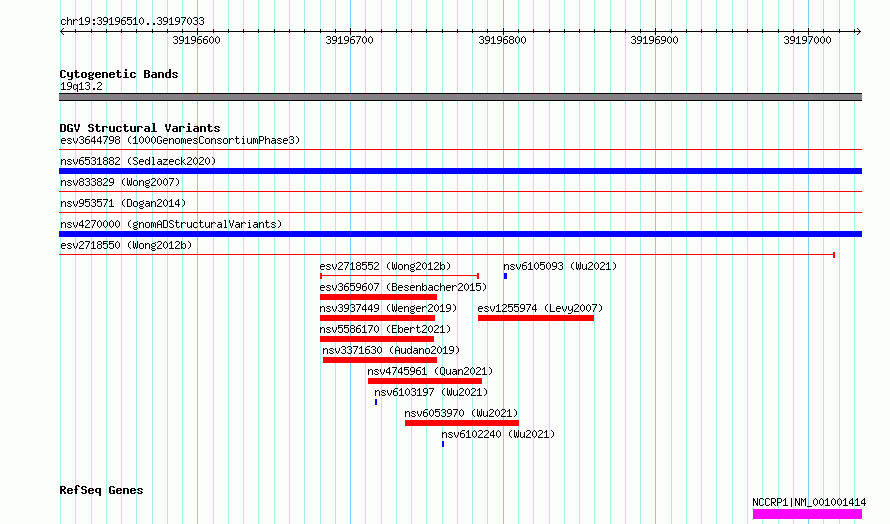Click the 19q13.2 cytogenetic band bar
Image resolution: width=890 pixels, height=524 pixels.
pyautogui.click(x=460, y=97)
